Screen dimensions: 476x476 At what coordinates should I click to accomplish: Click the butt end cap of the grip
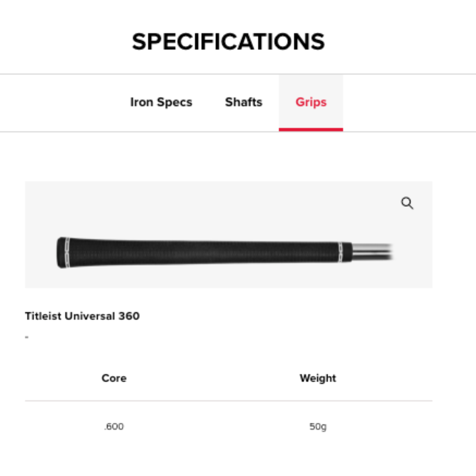click(60, 253)
